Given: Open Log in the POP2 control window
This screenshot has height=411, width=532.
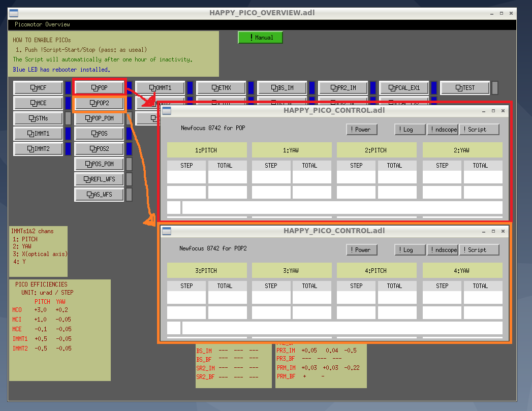Looking at the screenshot, I should 410,250.
